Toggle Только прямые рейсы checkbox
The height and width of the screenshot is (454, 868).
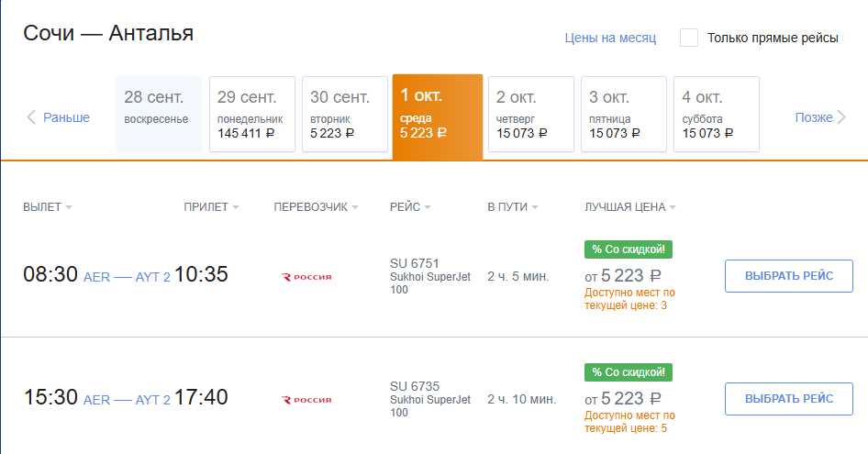point(689,38)
